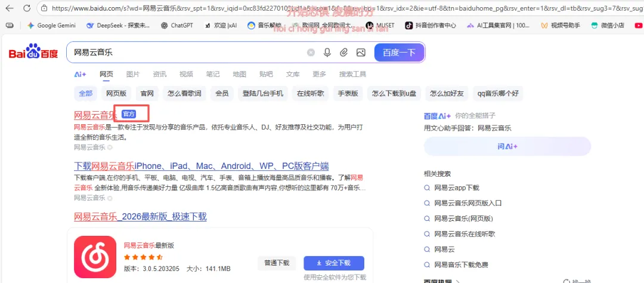Select the 怎么看歌词 filter chip
The width and height of the screenshot is (644, 283).
184,93
